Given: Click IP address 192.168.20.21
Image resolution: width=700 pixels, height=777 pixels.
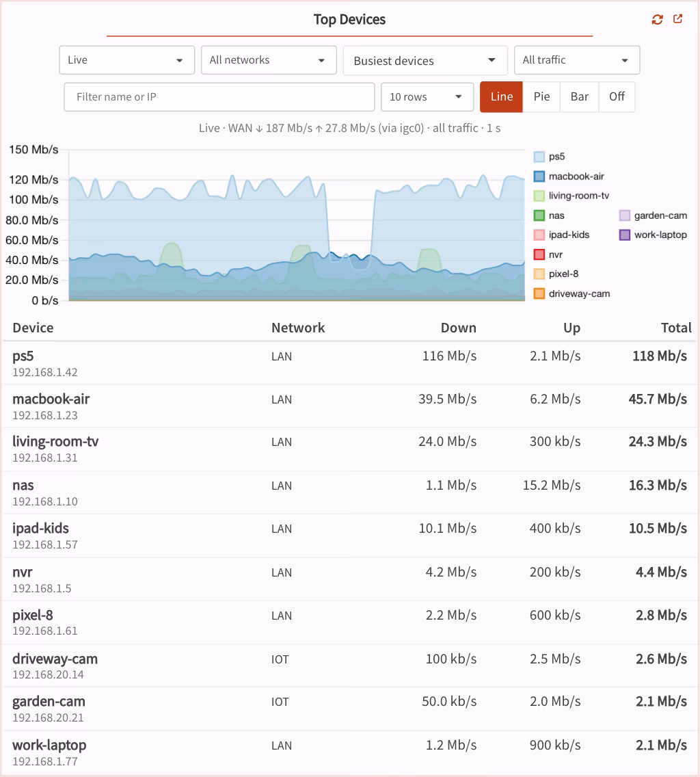Looking at the screenshot, I should (x=48, y=718).
